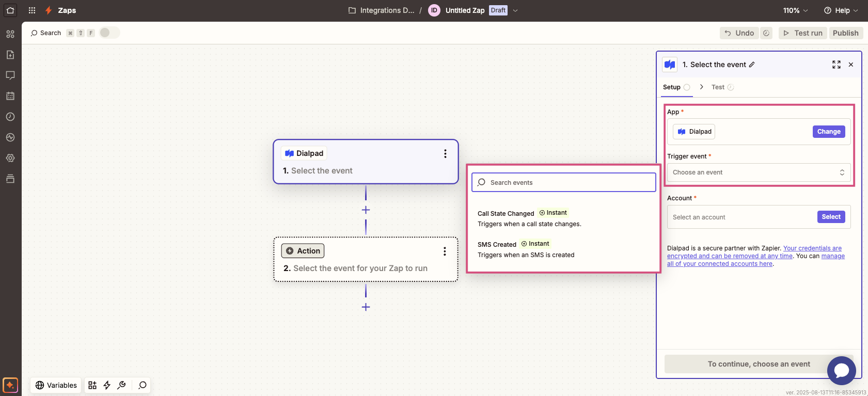Click the add-grid icon in bottom toolbar
This screenshot has height=396, width=868.
pos(92,385)
